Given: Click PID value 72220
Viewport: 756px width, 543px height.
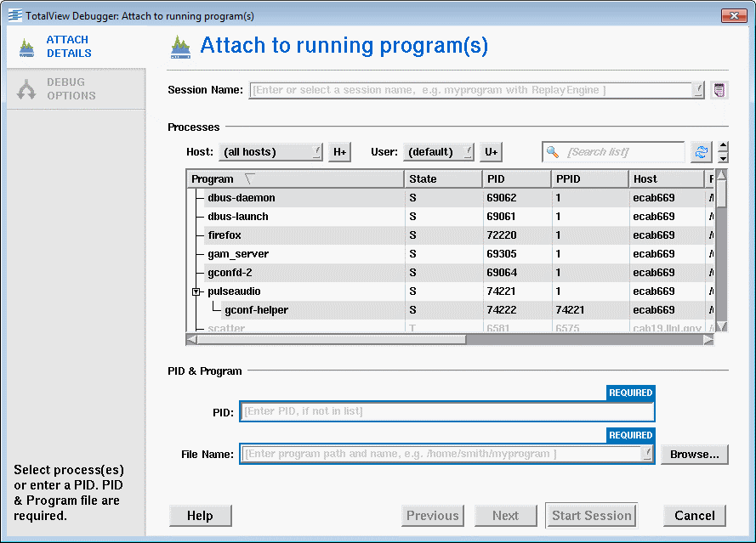Looking at the screenshot, I should 502,235.
